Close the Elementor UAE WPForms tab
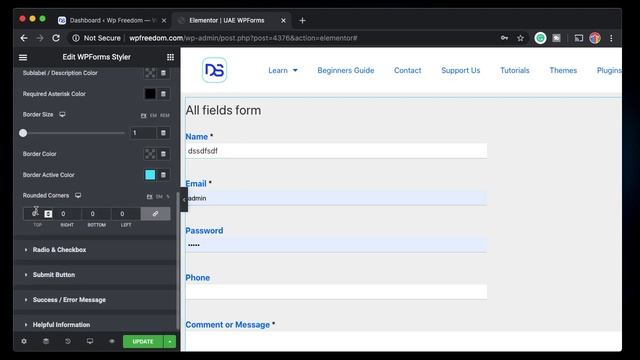 283,20
